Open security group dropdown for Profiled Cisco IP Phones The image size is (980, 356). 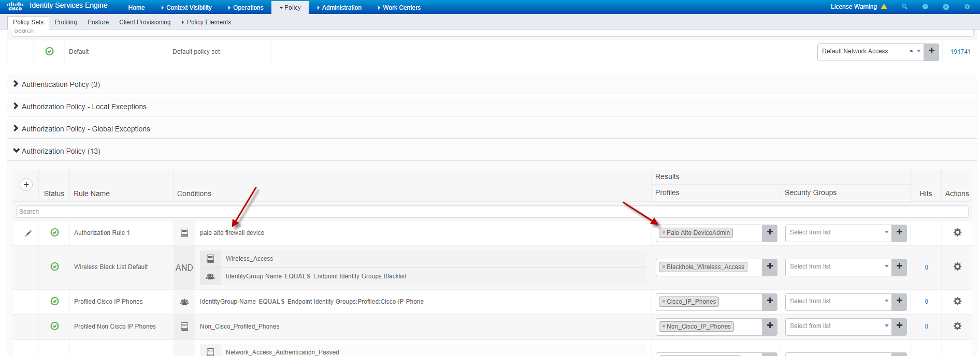point(838,301)
